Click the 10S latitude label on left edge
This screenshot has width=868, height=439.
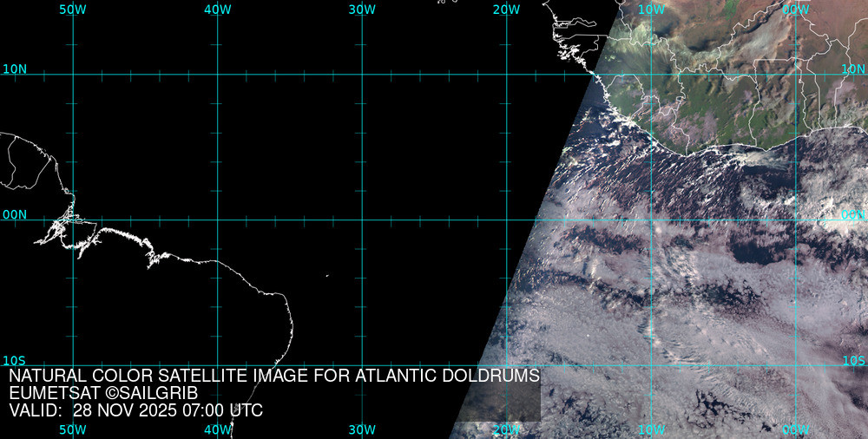click(14, 360)
